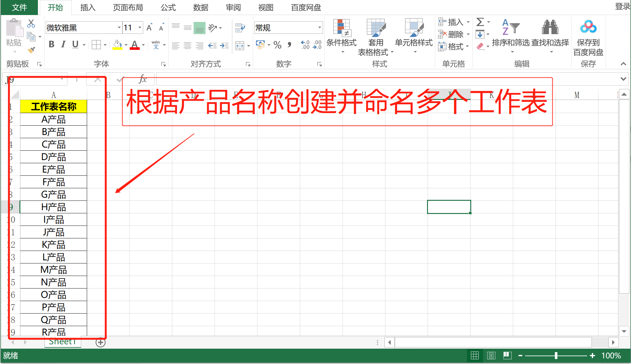
Task: Open Find and Select binoculars
Action: point(550,36)
